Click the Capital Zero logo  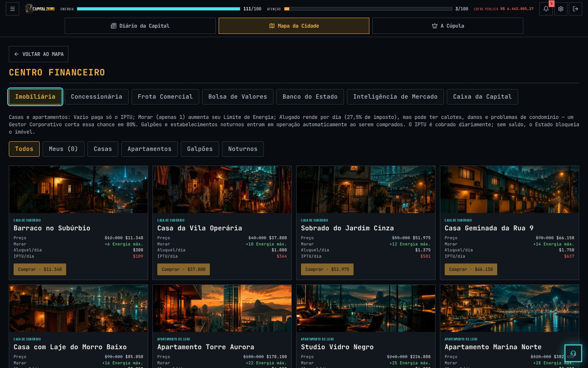tap(40, 9)
